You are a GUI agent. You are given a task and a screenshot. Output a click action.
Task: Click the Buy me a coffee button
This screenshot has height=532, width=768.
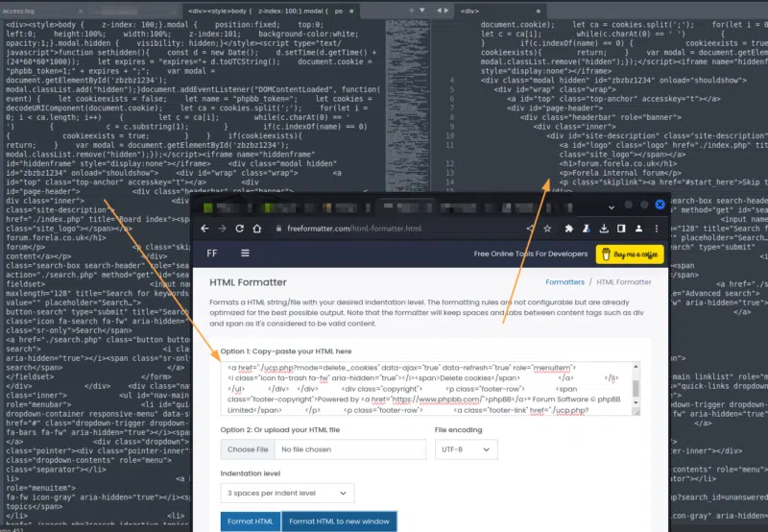(630, 254)
